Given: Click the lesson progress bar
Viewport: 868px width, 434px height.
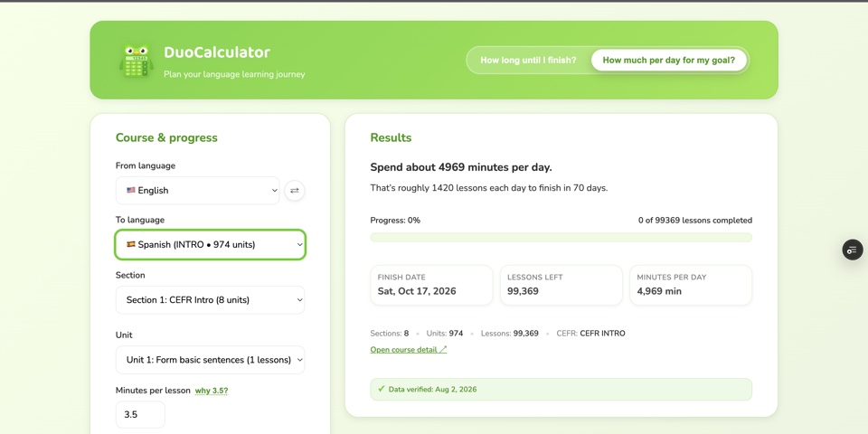Looking at the screenshot, I should click(561, 238).
